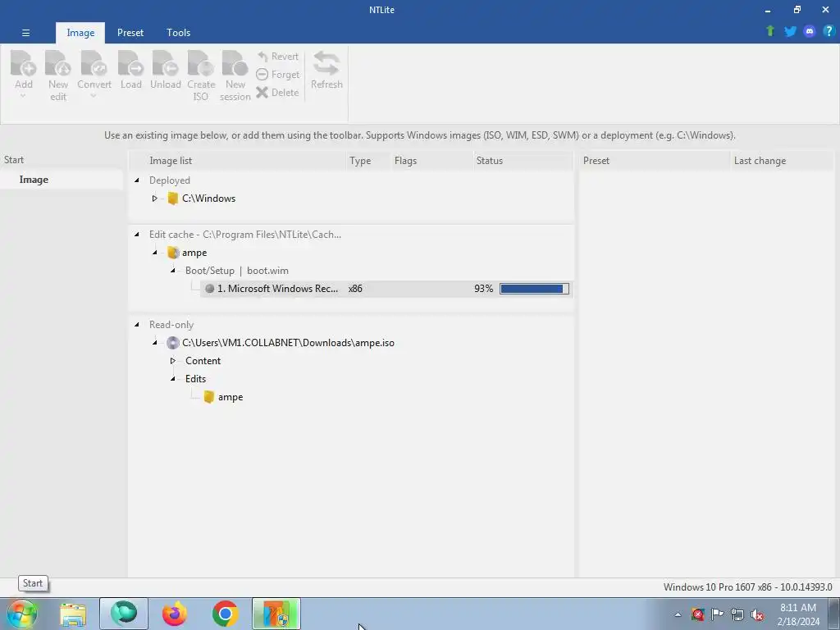Click the Windows 10 Pro 1607 x86 status text
The image size is (840, 630).
tap(747, 587)
